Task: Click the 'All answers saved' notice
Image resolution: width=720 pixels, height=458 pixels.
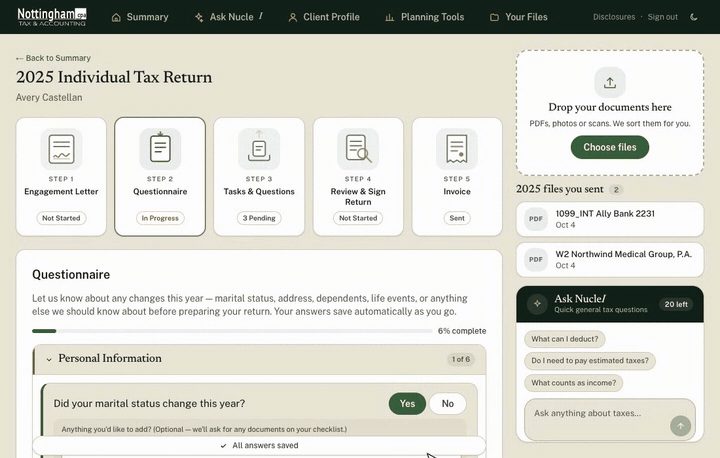Action: click(259, 445)
